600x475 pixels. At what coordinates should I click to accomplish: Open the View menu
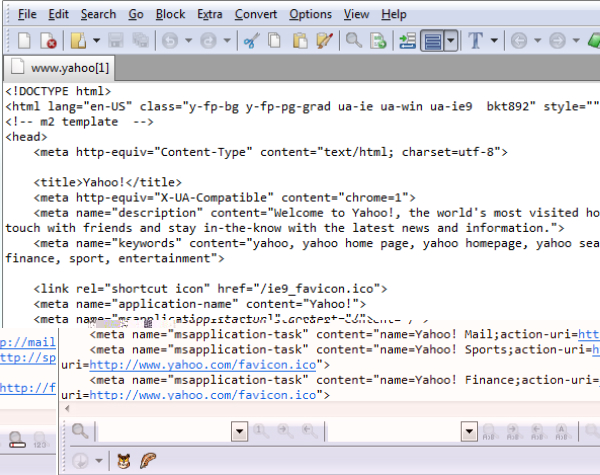[x=356, y=14]
